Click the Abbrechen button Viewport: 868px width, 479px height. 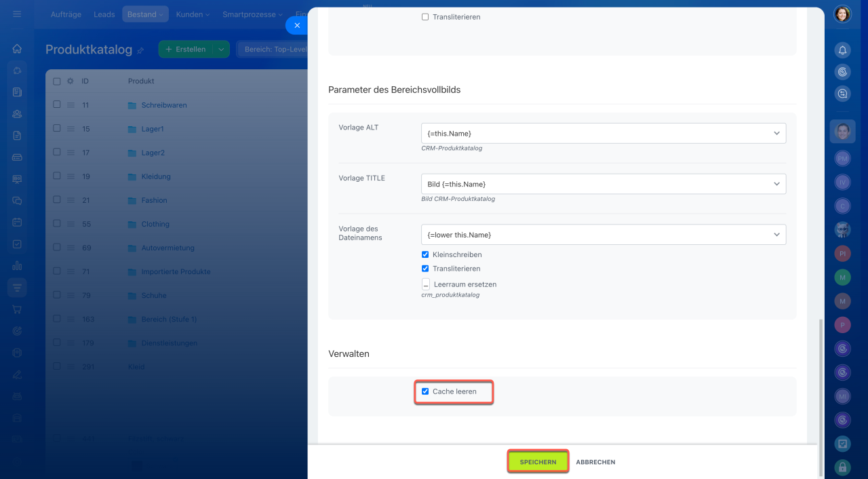595,462
